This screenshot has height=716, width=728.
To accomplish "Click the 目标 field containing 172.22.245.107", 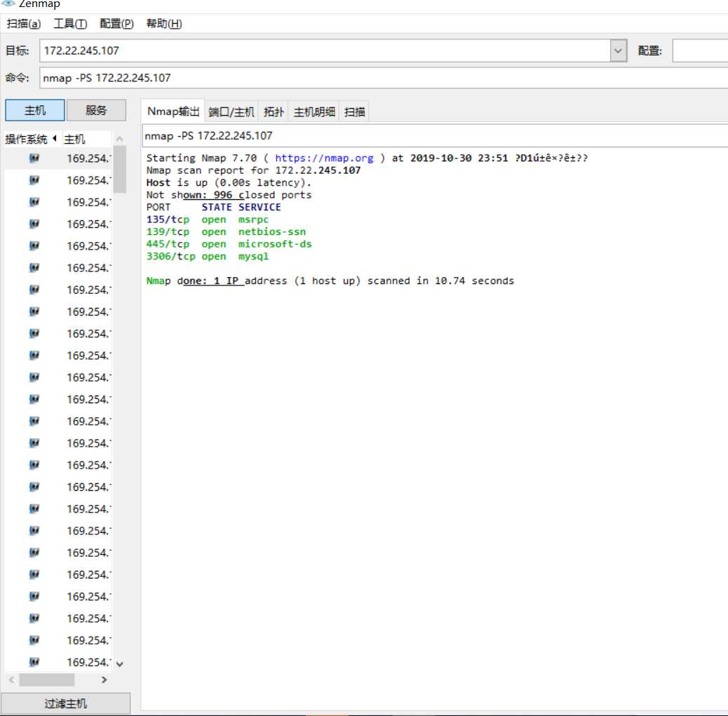I will [325, 50].
